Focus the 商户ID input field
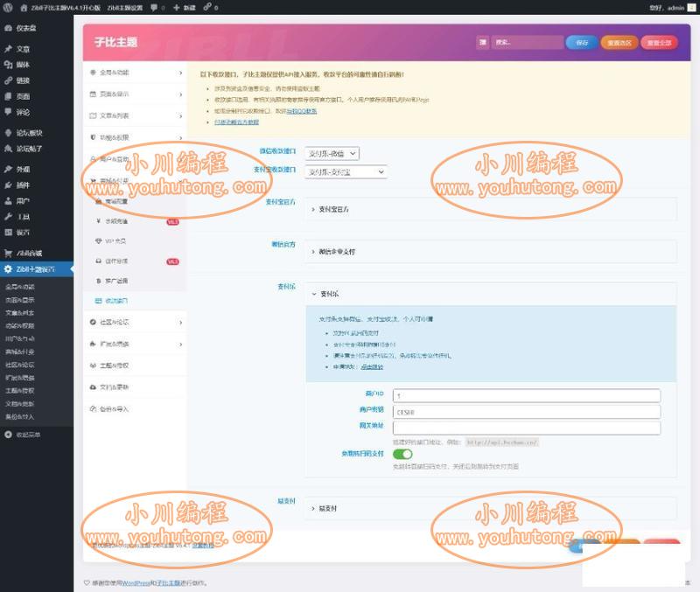The width and height of the screenshot is (700, 592). [527, 396]
